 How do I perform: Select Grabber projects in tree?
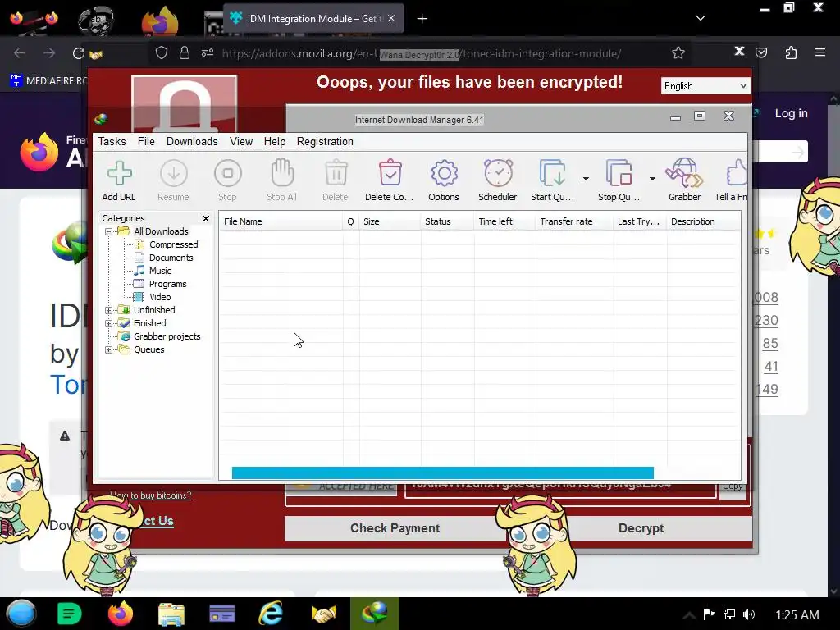coord(167,336)
